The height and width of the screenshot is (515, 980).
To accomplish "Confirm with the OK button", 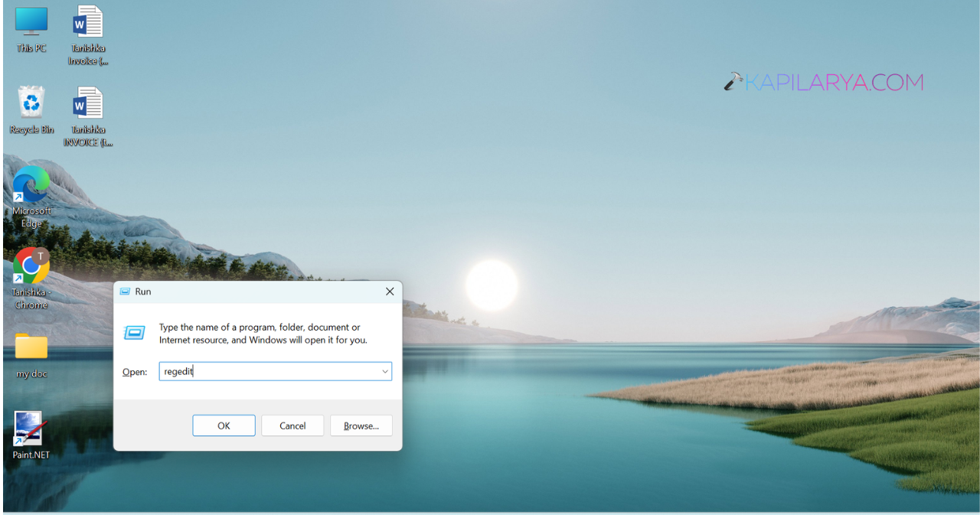I will [224, 425].
